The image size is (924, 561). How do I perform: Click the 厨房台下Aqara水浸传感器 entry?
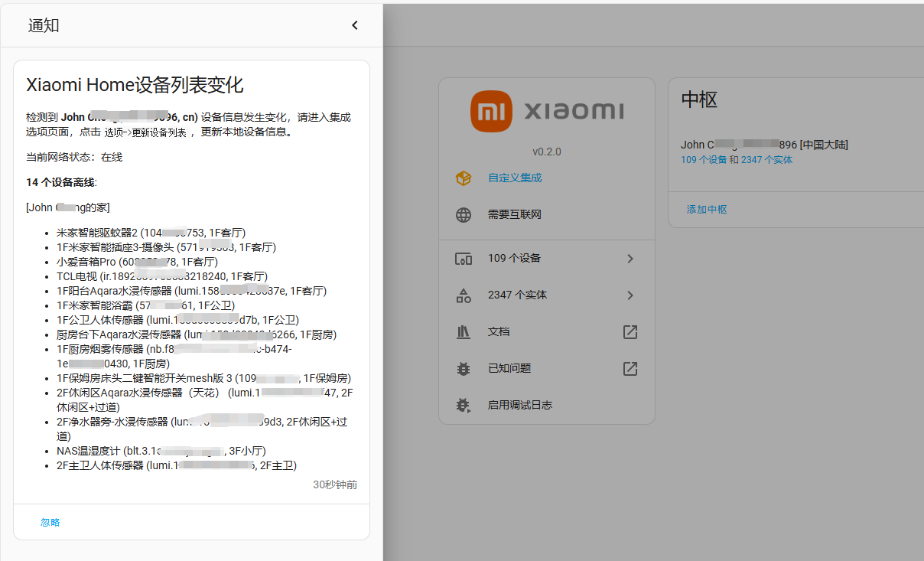click(197, 334)
